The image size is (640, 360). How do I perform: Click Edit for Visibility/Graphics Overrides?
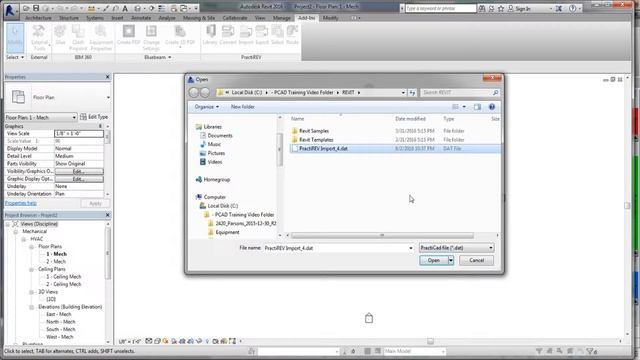point(79,171)
